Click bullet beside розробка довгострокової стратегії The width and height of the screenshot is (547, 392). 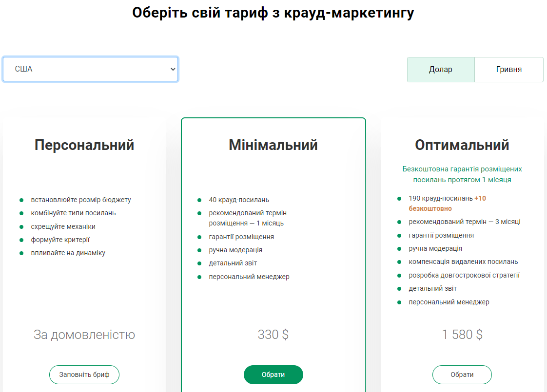pyautogui.click(x=399, y=276)
